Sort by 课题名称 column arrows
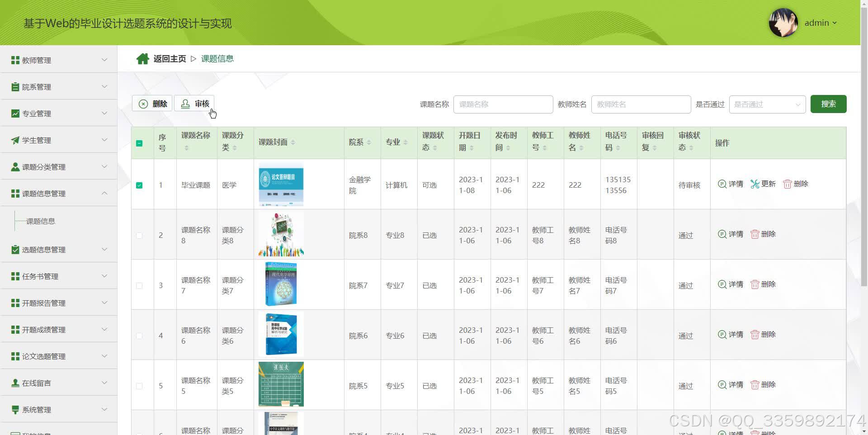868x435 pixels. 186,148
